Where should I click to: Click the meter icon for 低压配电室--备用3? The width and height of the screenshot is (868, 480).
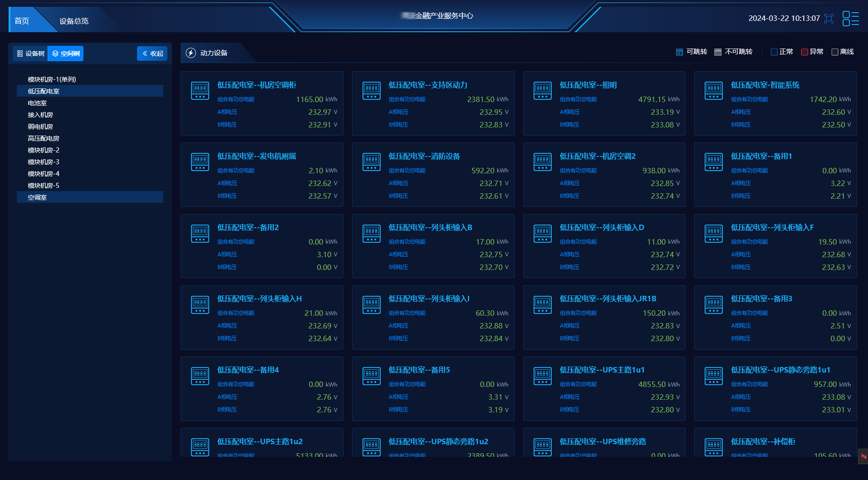click(713, 304)
